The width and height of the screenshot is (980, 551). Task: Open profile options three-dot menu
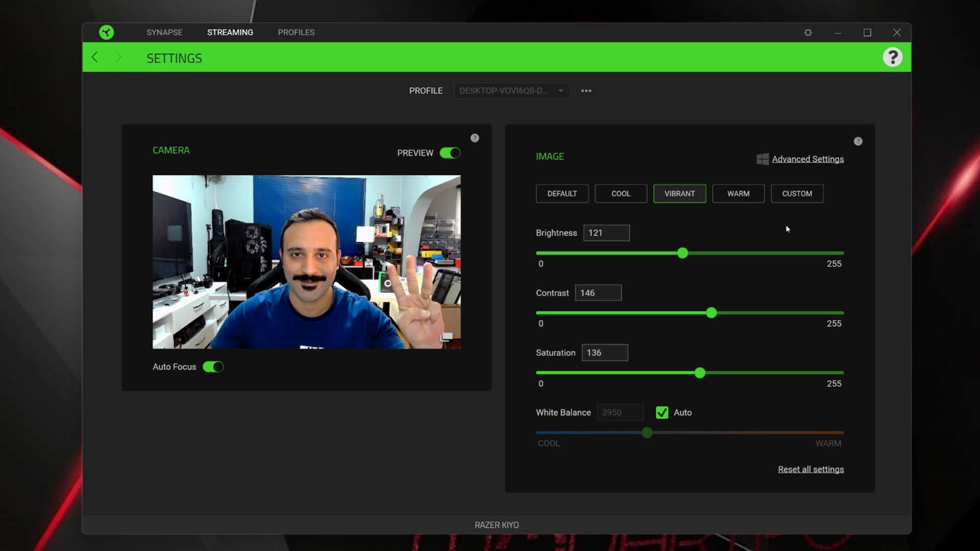(x=586, y=91)
